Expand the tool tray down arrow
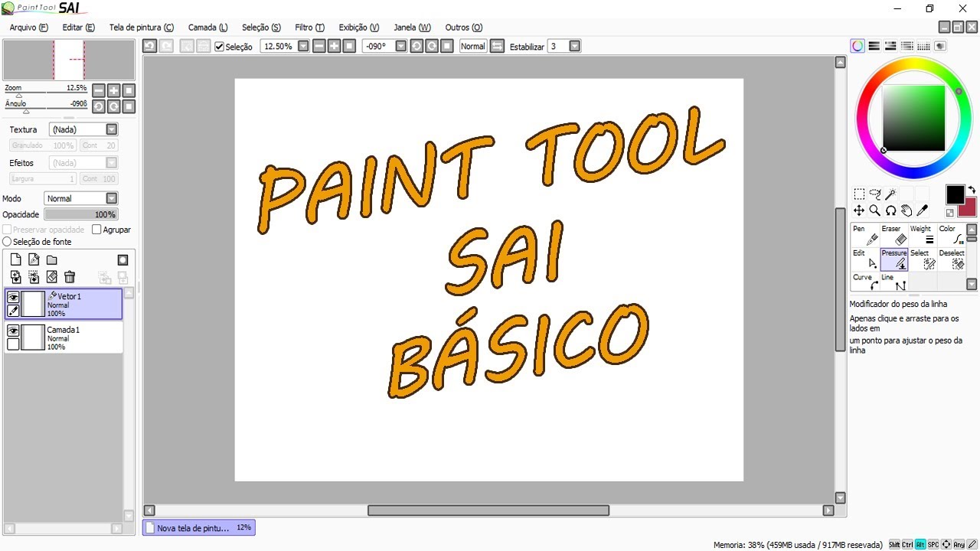The image size is (980, 551). [x=972, y=284]
